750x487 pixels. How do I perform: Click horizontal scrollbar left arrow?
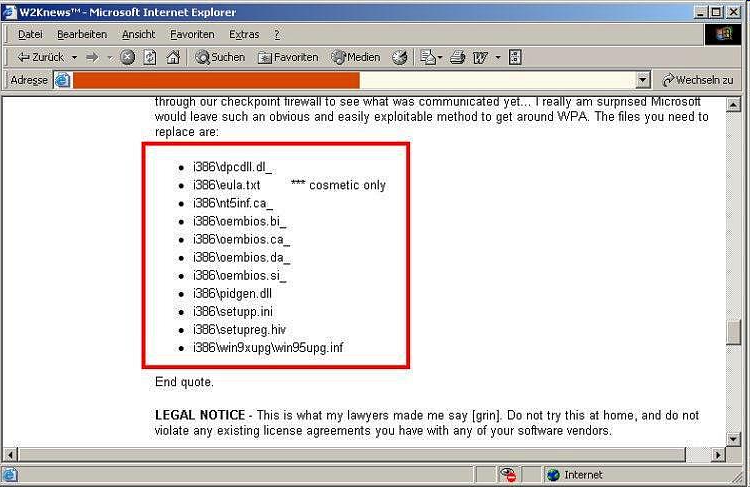tap(11, 454)
